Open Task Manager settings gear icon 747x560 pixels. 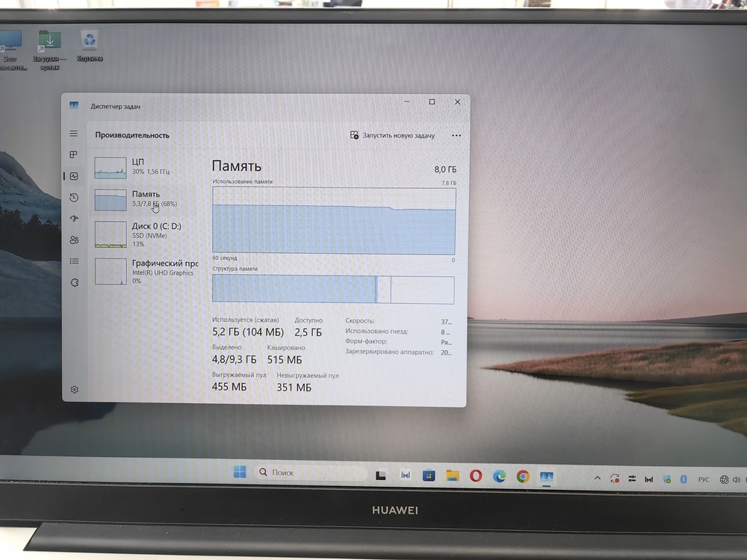click(74, 390)
